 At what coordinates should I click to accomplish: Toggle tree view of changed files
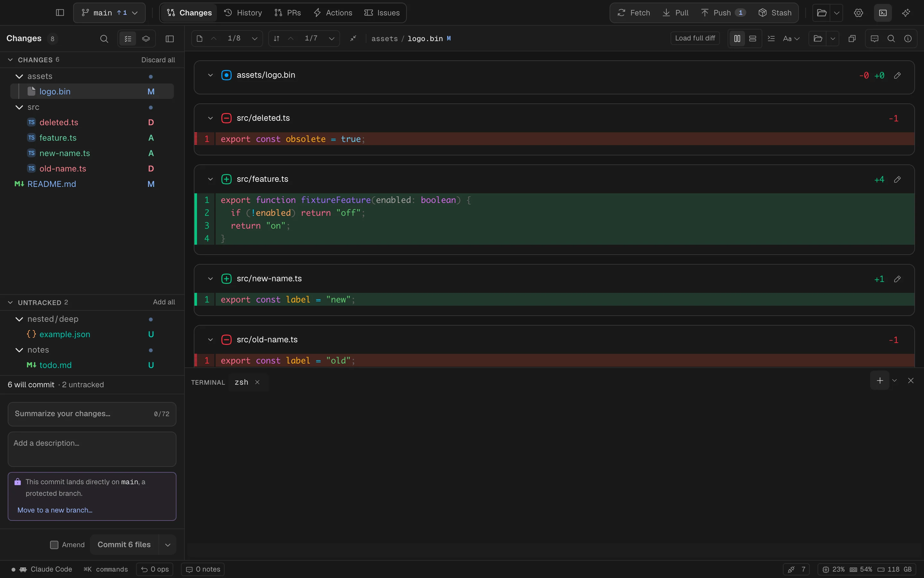[127, 39]
